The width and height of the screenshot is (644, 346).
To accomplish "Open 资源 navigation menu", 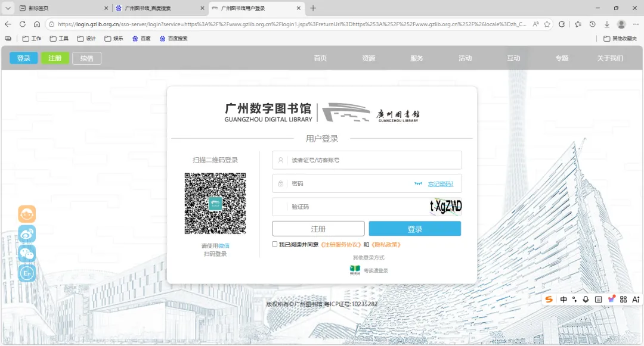I will (x=369, y=58).
